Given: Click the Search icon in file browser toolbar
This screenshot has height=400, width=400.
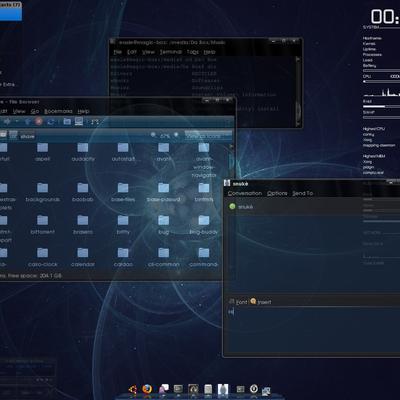Looking at the screenshot, I should 95,122.
